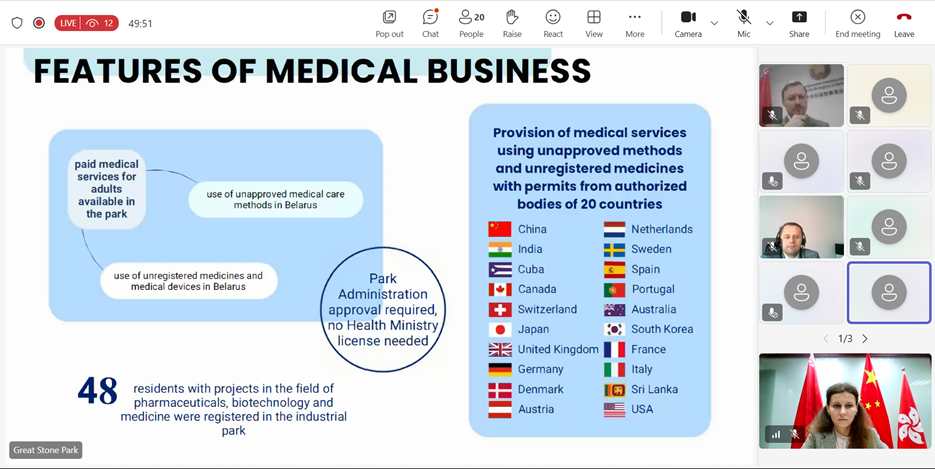Click the number 48 on slide
The width and height of the screenshot is (935, 469).
coord(97,391)
